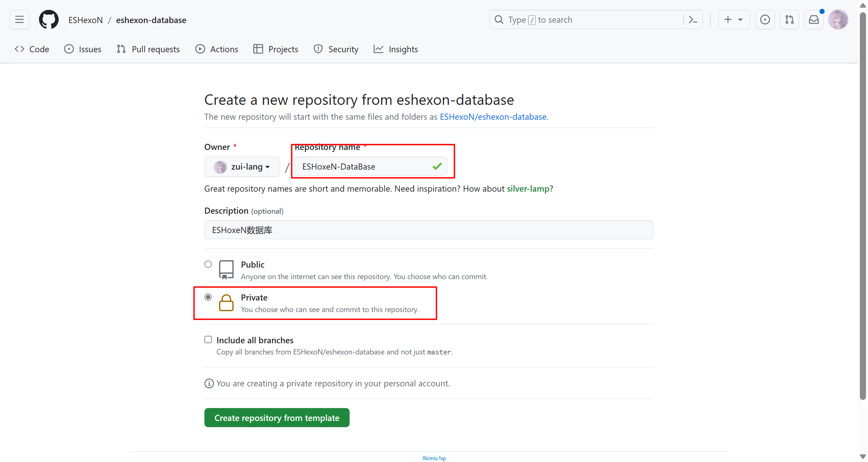Click the info icon beside private notice
Screen dimensions: 868x462
tap(209, 383)
